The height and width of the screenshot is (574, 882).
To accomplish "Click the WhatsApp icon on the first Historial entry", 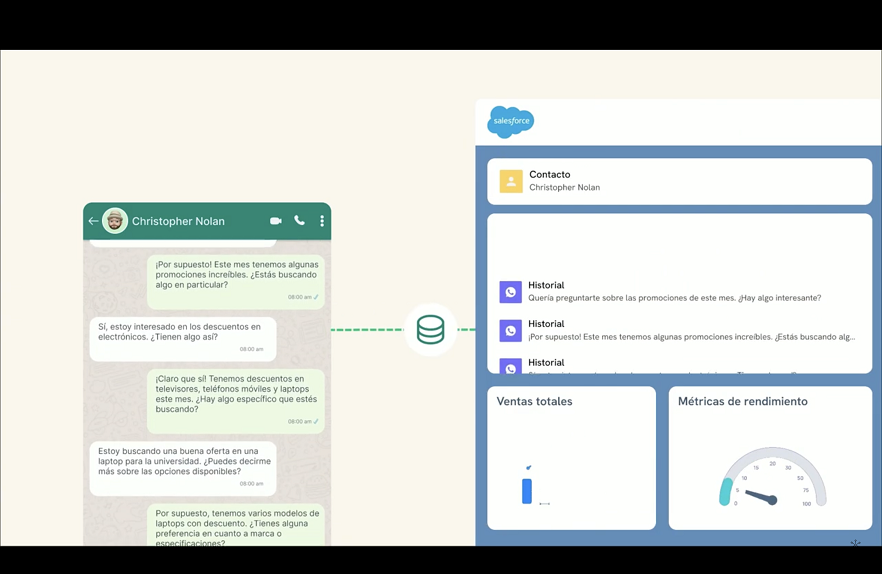I will pos(510,292).
